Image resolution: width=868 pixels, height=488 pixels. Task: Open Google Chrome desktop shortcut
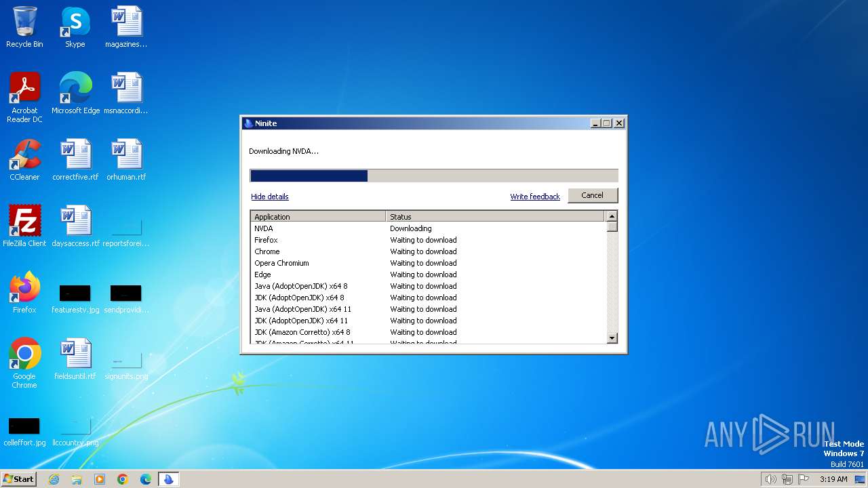pyautogui.click(x=24, y=363)
